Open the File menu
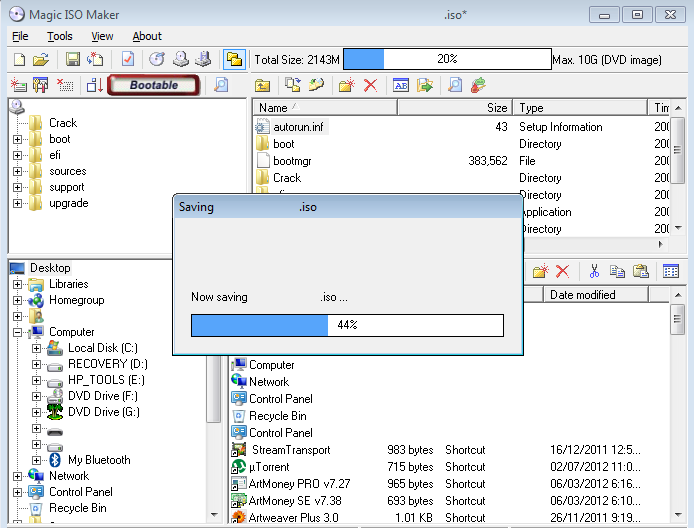The width and height of the screenshot is (694, 528). 20,36
